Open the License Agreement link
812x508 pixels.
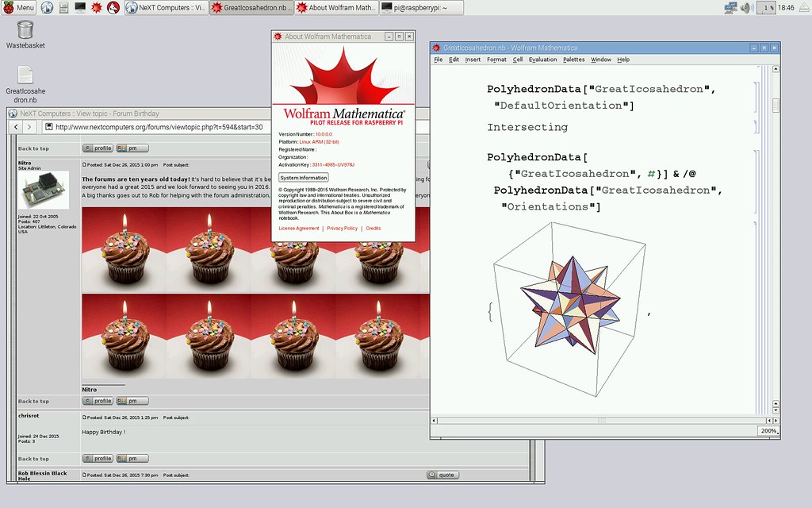pyautogui.click(x=299, y=229)
